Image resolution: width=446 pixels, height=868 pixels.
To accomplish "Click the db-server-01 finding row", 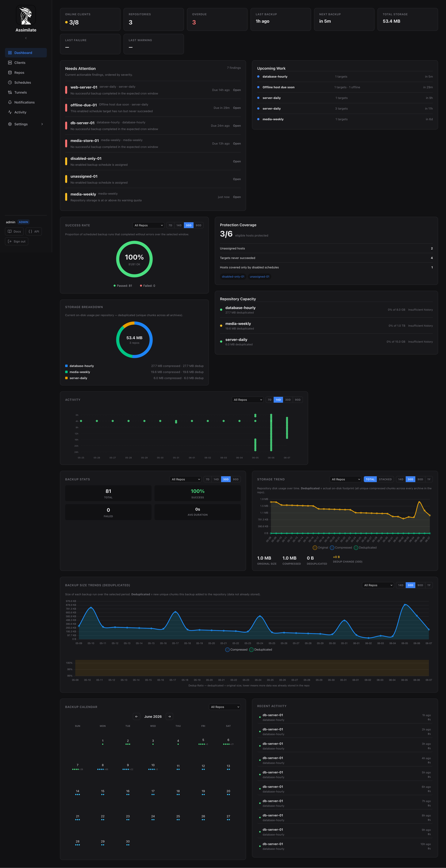I will pyautogui.click(x=153, y=126).
